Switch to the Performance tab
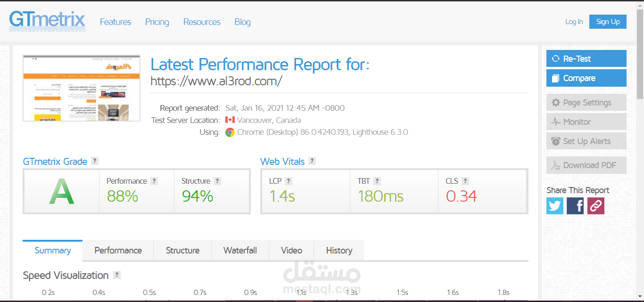This screenshot has width=644, height=302. point(118,250)
